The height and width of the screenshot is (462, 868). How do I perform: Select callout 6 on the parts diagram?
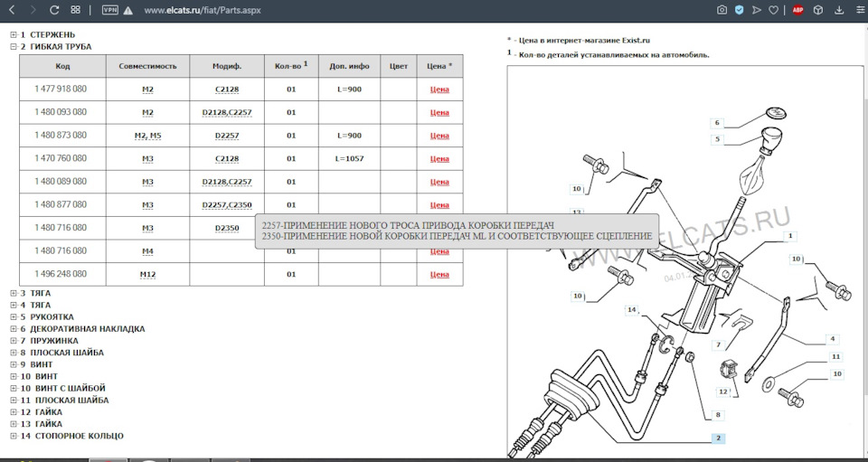click(x=717, y=123)
